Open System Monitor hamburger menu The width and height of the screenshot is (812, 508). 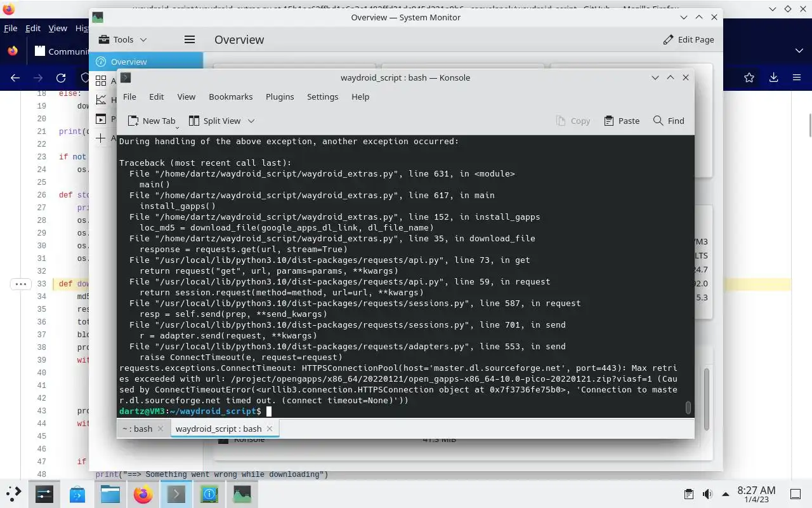(x=189, y=39)
